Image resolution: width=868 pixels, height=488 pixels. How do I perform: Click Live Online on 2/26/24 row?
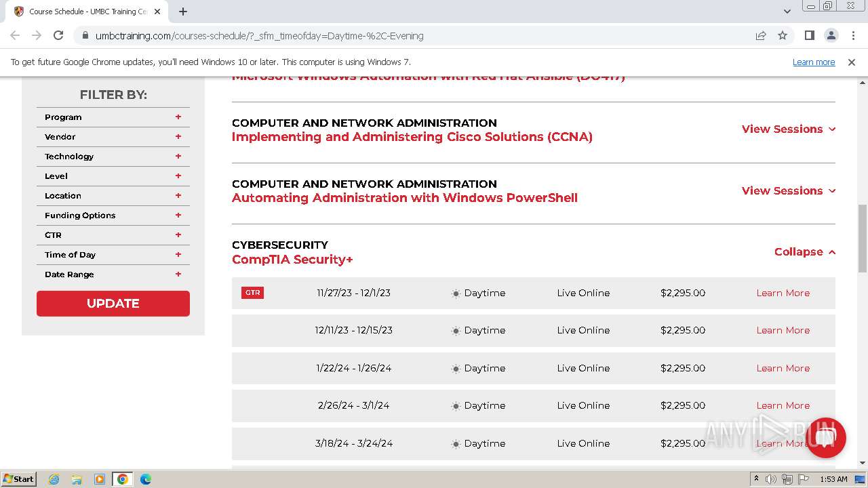[583, 405]
